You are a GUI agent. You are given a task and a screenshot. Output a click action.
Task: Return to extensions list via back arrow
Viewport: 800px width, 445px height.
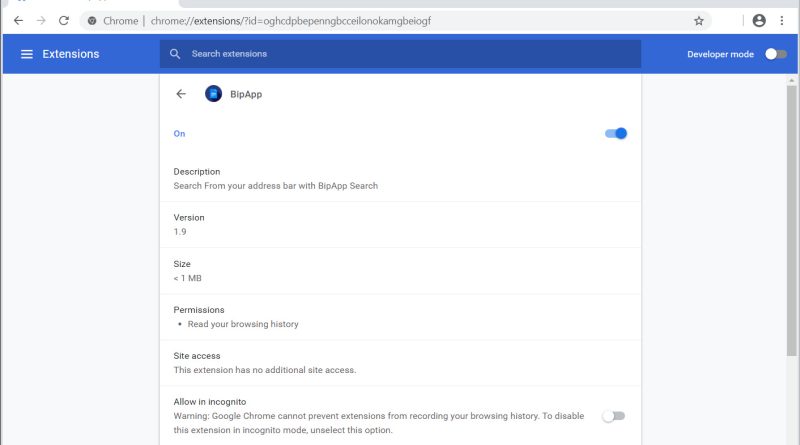pos(181,94)
